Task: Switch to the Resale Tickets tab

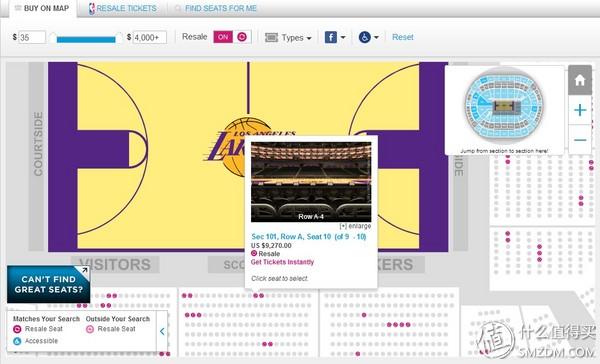Action: point(126,8)
